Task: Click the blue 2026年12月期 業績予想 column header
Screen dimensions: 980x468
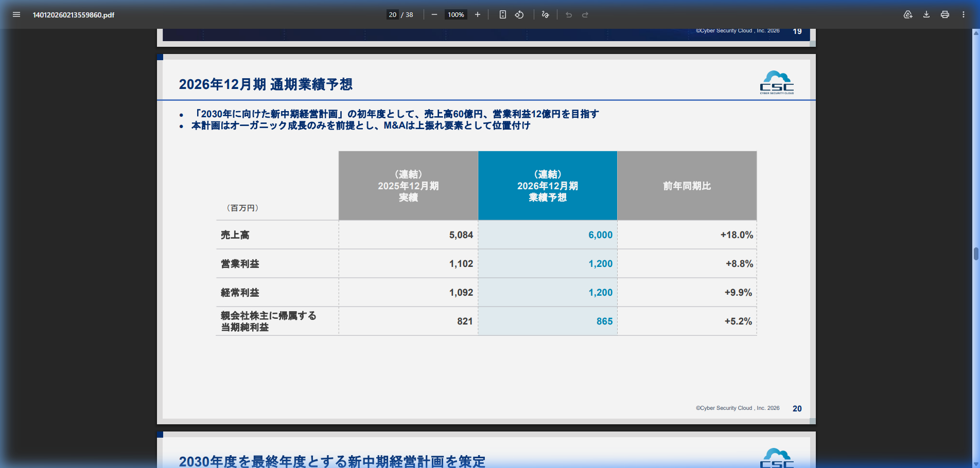Action: coord(548,186)
